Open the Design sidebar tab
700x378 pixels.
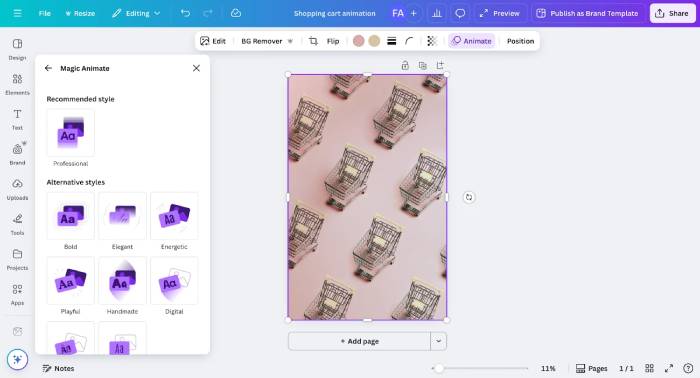pos(17,49)
